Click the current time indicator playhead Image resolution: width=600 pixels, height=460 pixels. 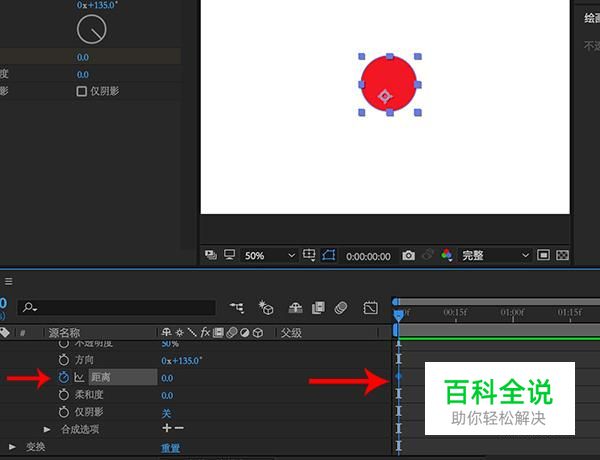[x=398, y=315]
